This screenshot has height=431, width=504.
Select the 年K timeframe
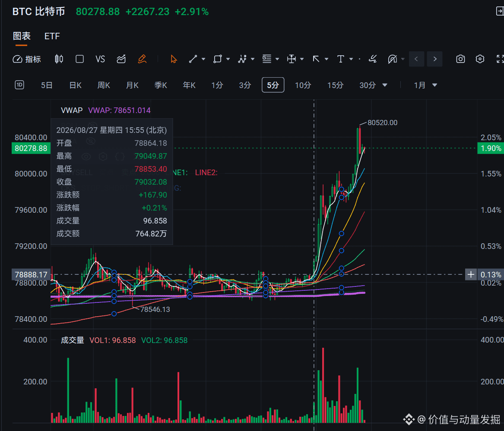(x=189, y=85)
